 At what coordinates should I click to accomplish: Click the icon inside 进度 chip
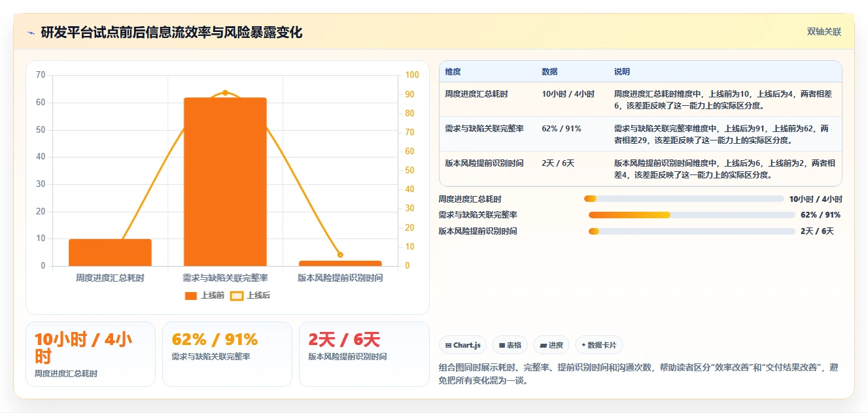[543, 345]
